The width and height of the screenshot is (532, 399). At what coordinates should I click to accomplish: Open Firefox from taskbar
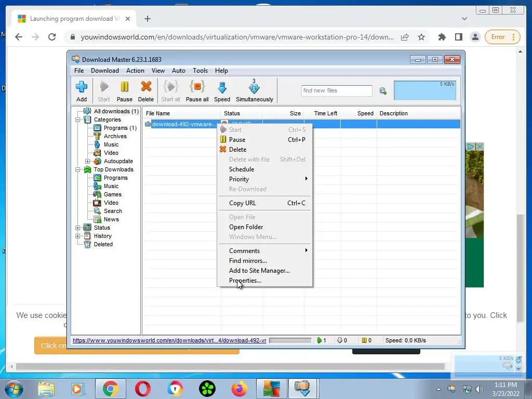239,389
